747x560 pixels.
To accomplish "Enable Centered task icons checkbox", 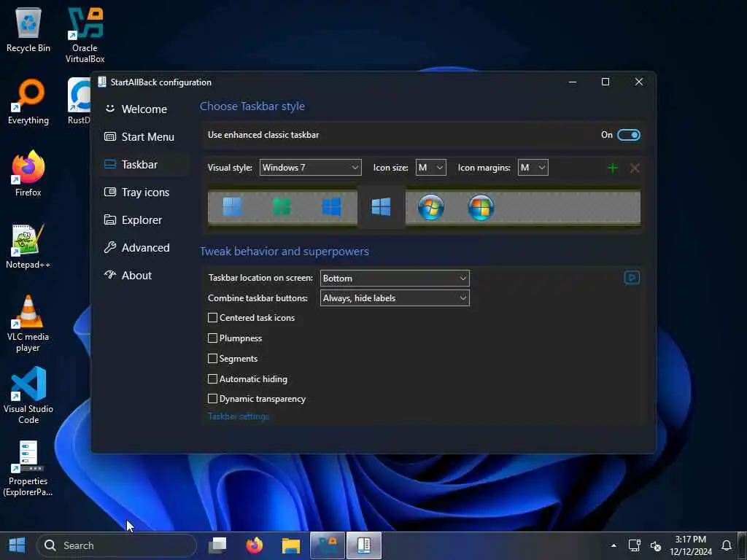I will click(212, 318).
